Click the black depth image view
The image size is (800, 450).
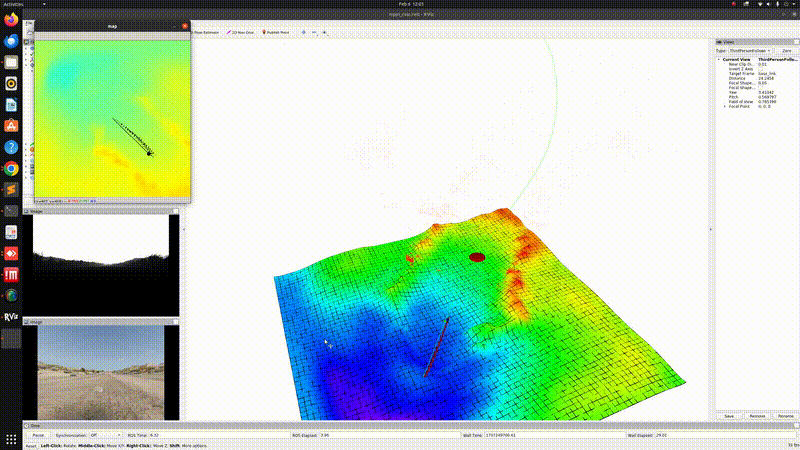[x=101, y=265]
